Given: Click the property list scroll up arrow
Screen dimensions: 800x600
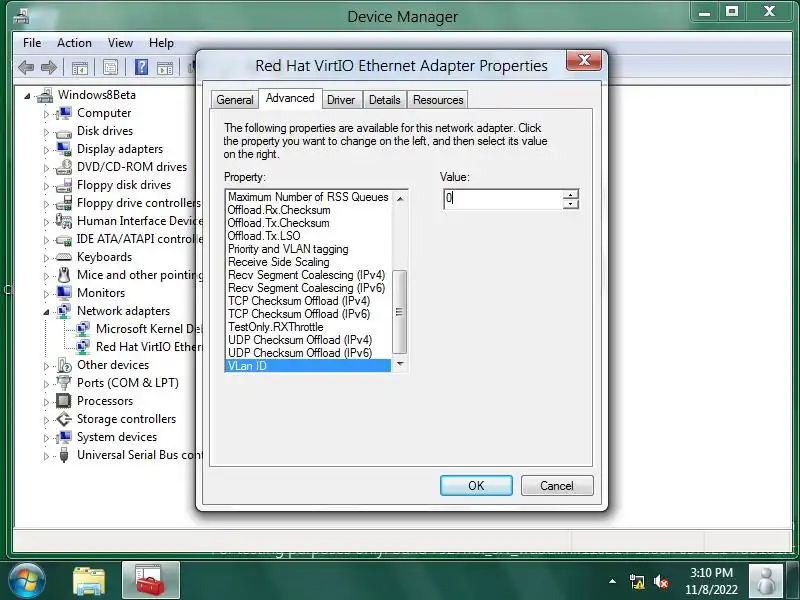Looking at the screenshot, I should 399,198.
